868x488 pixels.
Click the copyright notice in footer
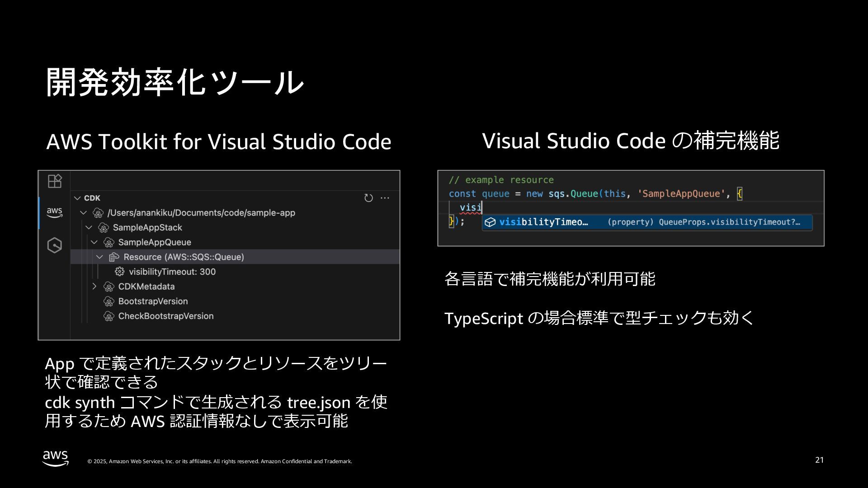click(220, 461)
